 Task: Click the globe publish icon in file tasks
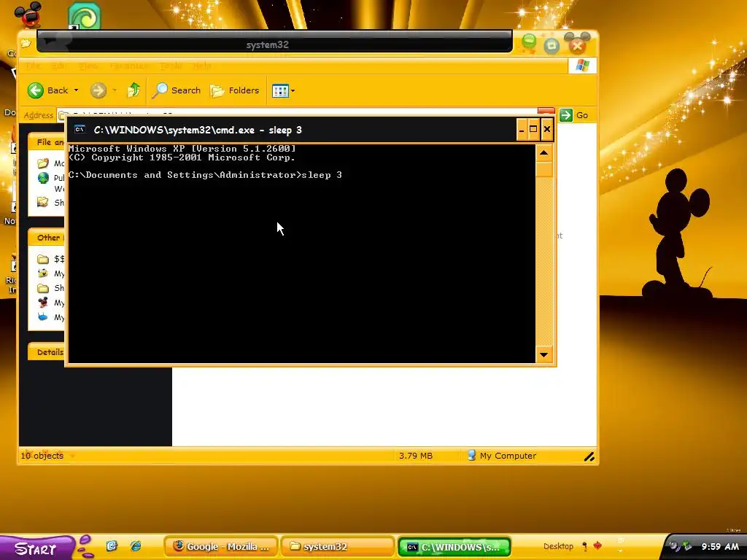(43, 178)
